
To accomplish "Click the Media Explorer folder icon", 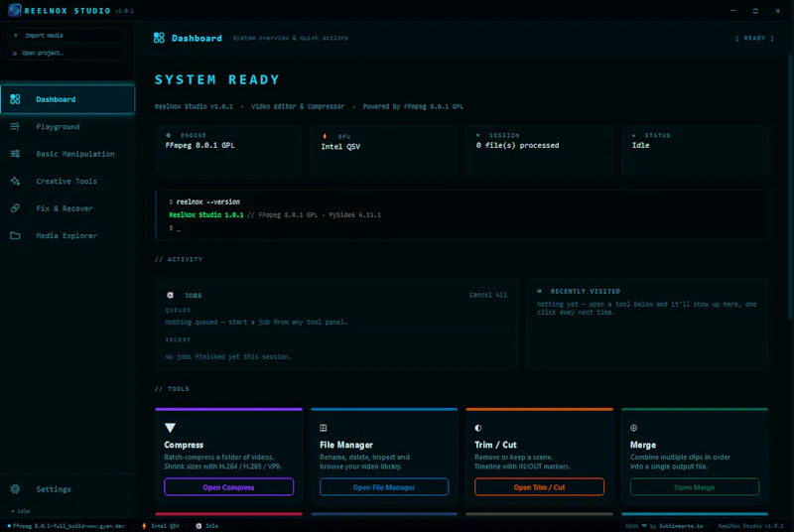I will [15, 235].
